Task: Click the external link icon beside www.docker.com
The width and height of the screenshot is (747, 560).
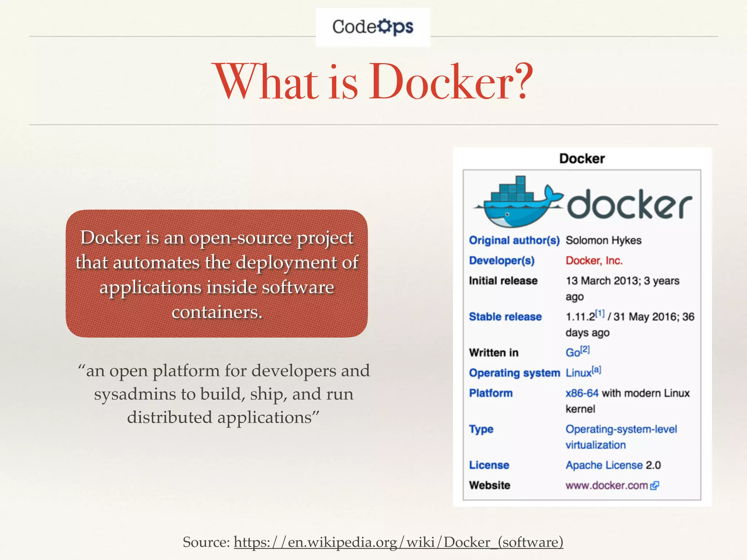Action: tap(654, 486)
